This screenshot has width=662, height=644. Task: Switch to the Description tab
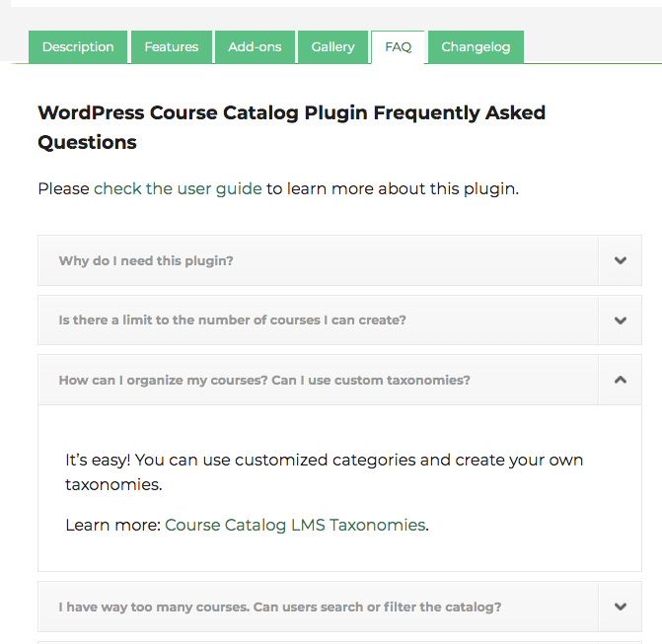coord(78,47)
